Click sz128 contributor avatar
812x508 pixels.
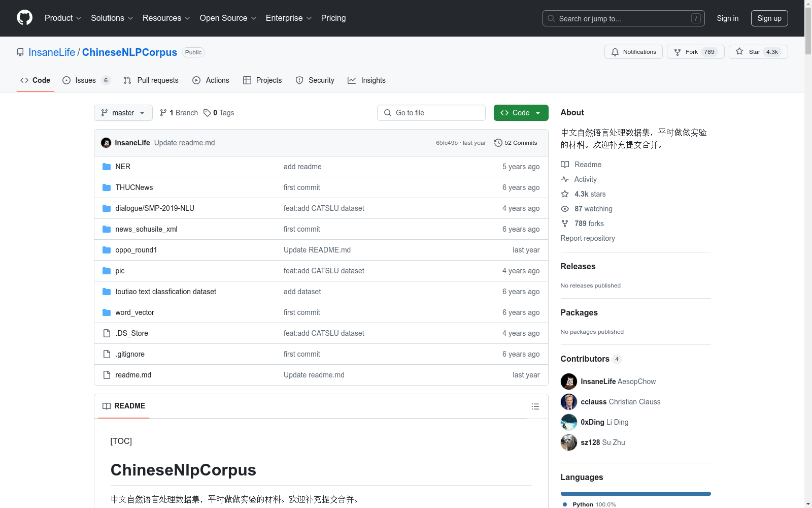(569, 442)
